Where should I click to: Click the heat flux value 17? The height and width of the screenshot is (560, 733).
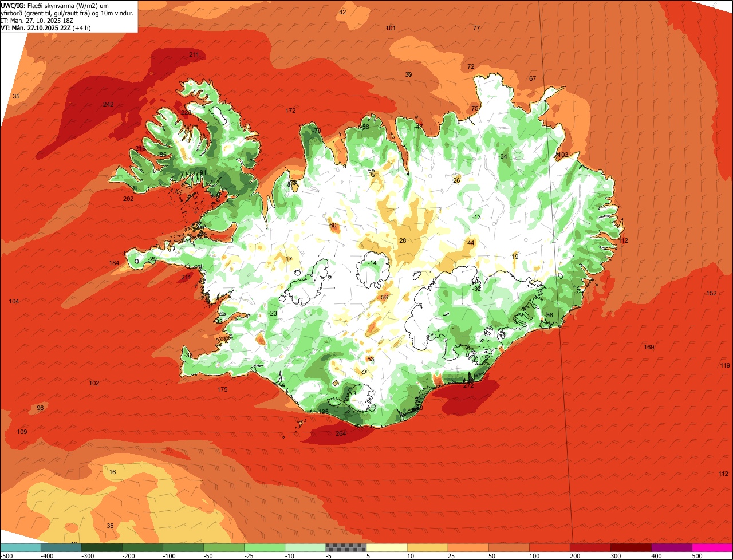coord(289,259)
